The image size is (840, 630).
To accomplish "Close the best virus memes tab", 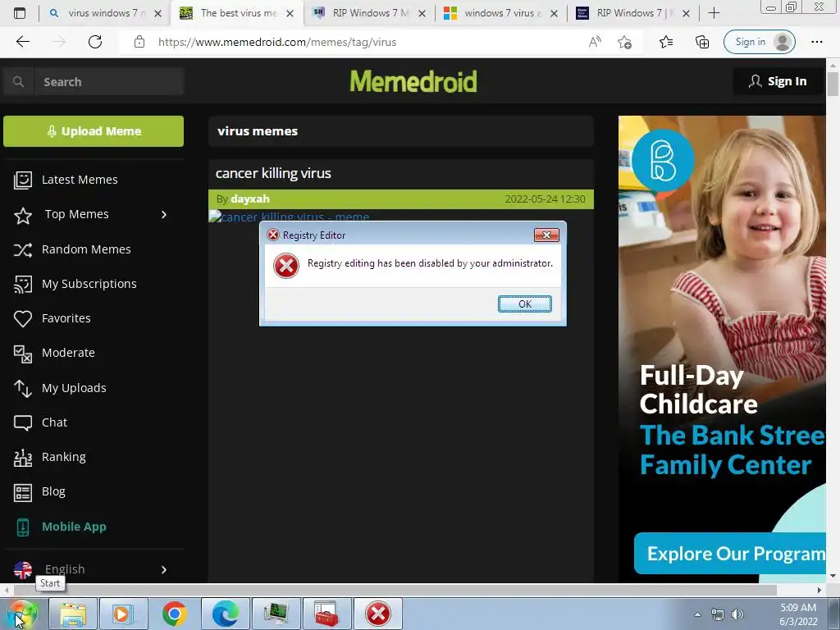I will 290,13.
